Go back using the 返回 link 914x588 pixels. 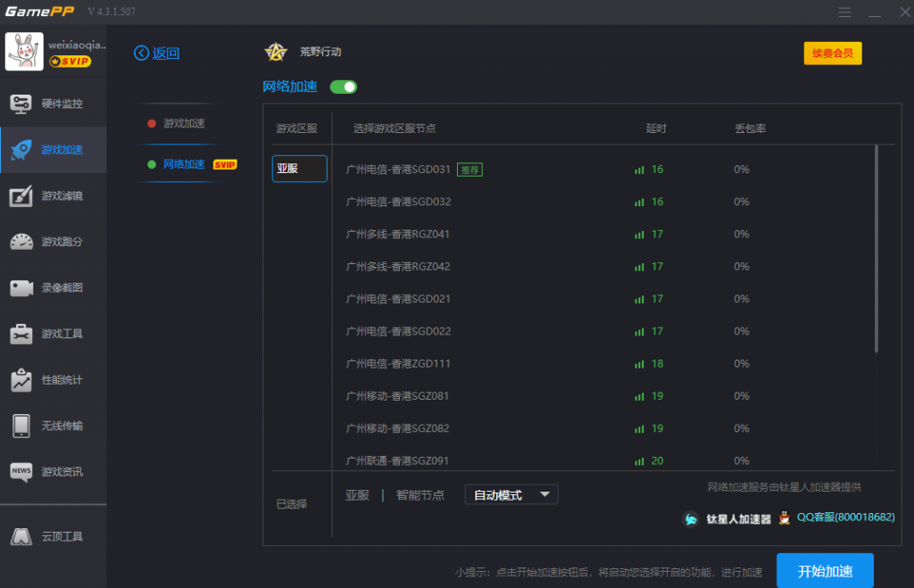pos(157,54)
